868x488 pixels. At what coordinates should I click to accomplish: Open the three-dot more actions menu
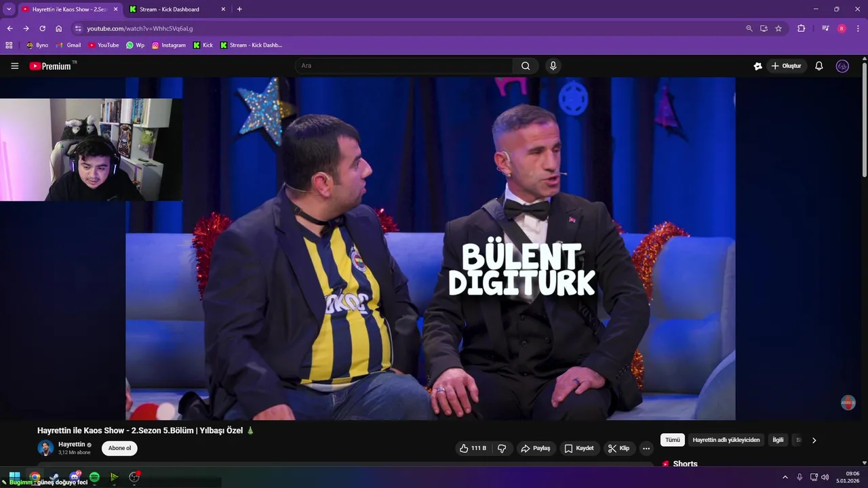pyautogui.click(x=646, y=448)
